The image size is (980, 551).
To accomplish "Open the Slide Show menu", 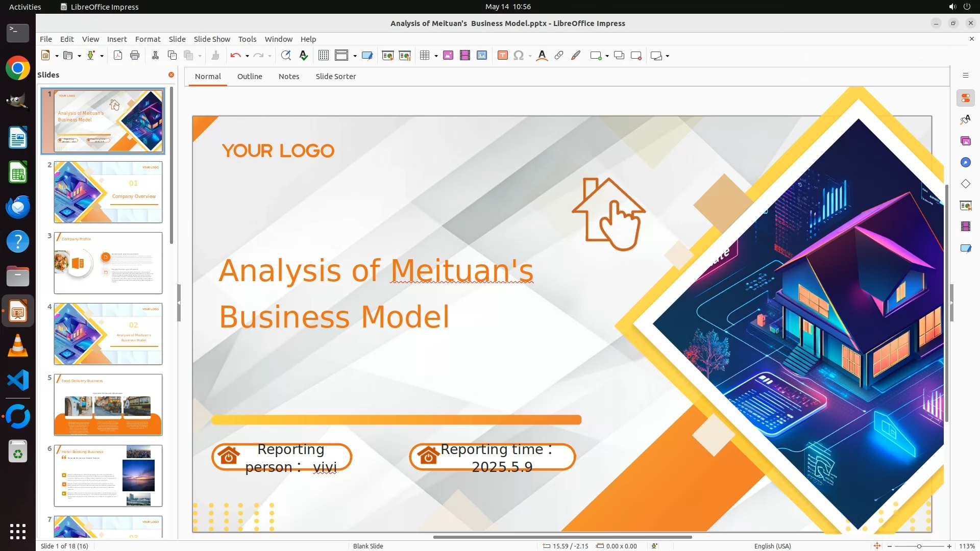I will 212,39.
